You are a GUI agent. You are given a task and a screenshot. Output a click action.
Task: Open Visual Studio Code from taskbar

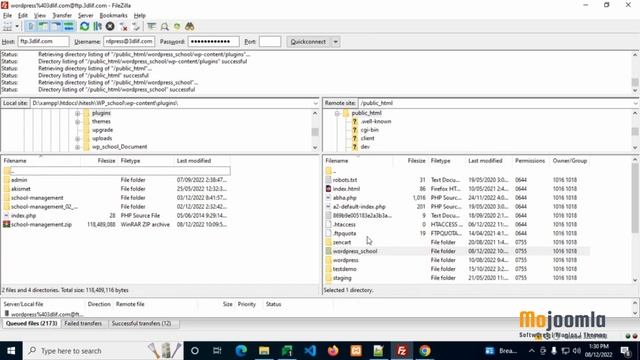pyautogui.click(x=310, y=351)
